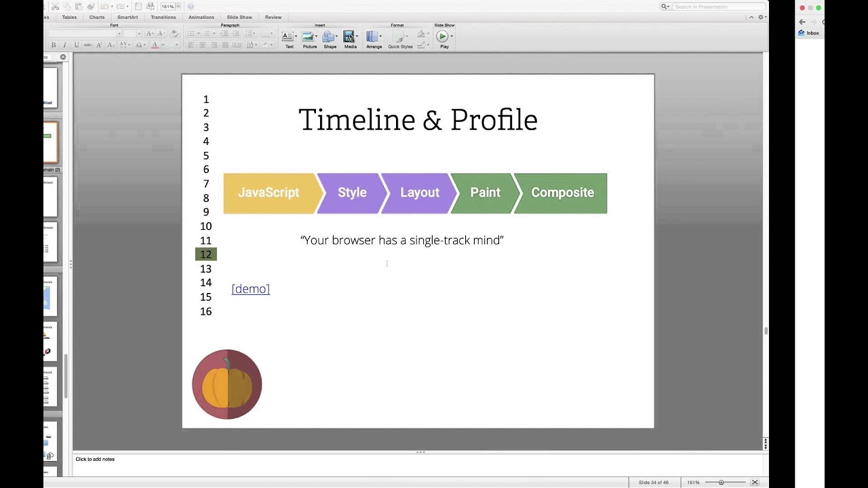
Task: Click the fit-slide-to-window icon
Action: tap(755, 483)
